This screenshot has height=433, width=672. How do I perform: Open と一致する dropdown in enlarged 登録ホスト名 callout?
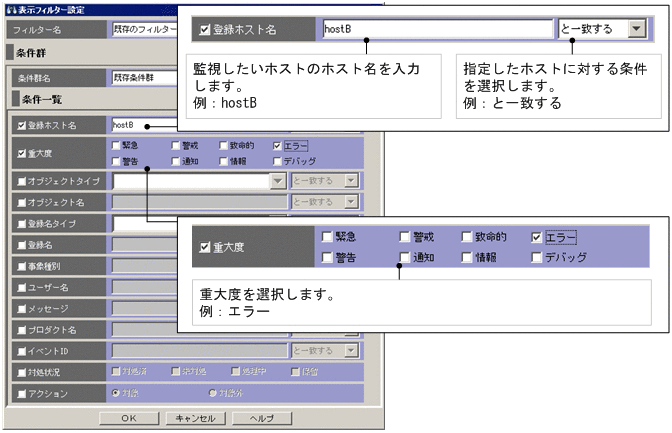pos(637,29)
